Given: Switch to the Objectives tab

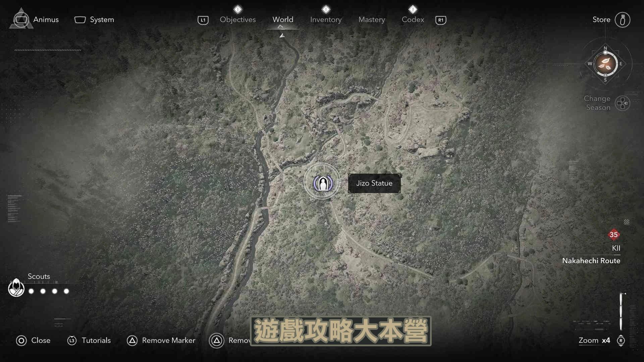Looking at the screenshot, I should click(238, 19).
